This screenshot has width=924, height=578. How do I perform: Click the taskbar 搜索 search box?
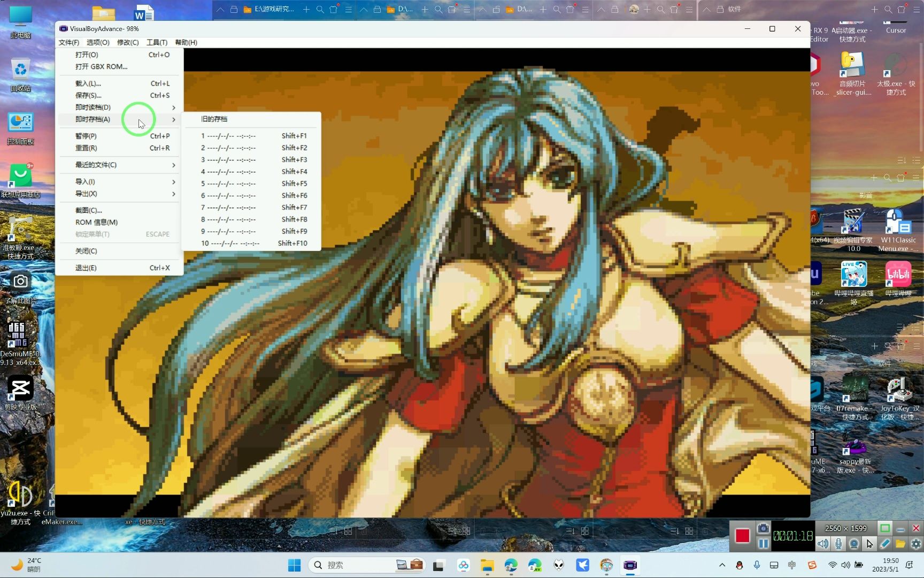click(367, 565)
